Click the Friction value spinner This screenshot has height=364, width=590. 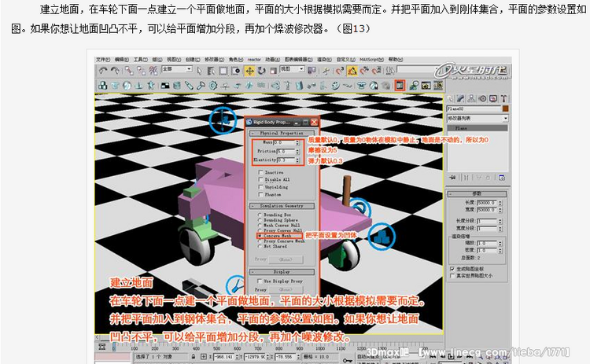click(297, 151)
